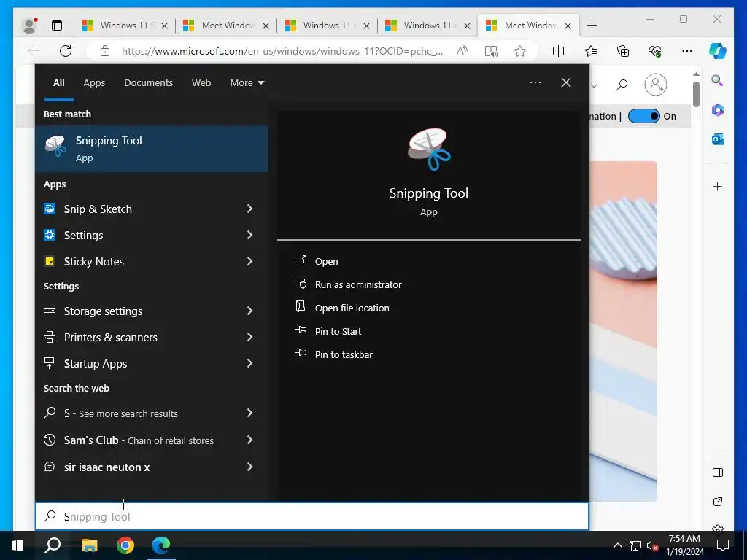This screenshot has width=747, height=560.
Task: Open the Snipping Tool best match result
Action: [152, 149]
